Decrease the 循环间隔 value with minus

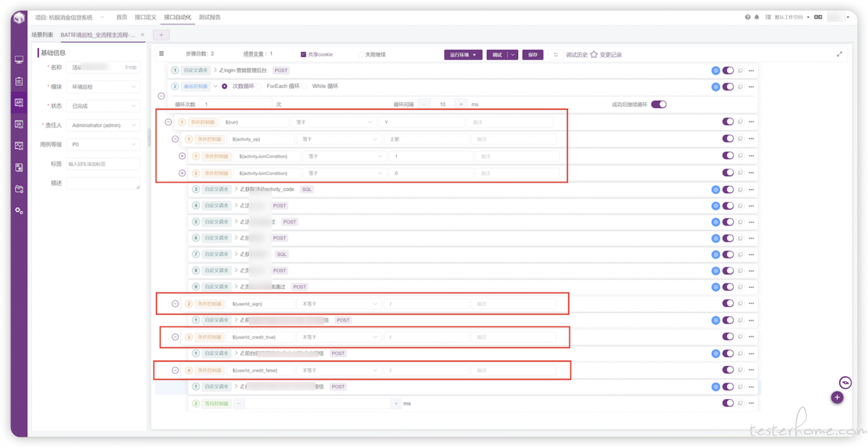424,104
